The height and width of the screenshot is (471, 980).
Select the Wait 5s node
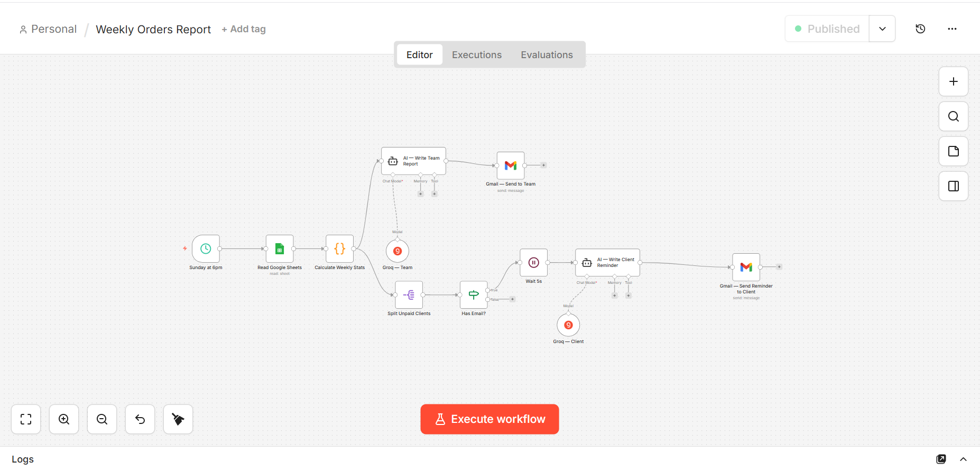533,263
